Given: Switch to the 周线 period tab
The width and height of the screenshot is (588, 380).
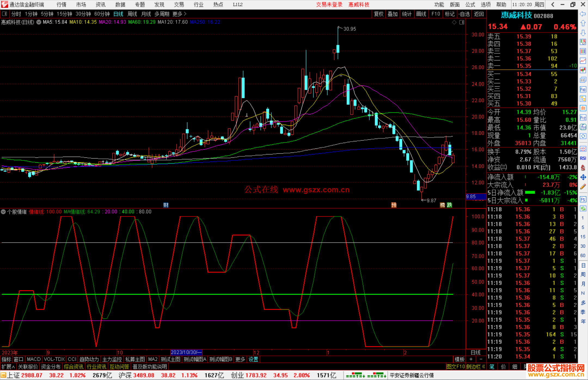Looking at the screenshot, I should pyautogui.click(x=132, y=14).
